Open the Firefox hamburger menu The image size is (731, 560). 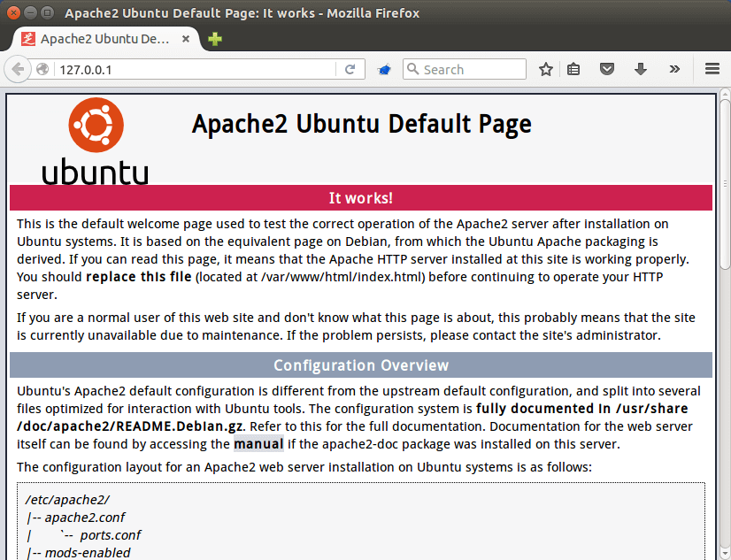712,69
